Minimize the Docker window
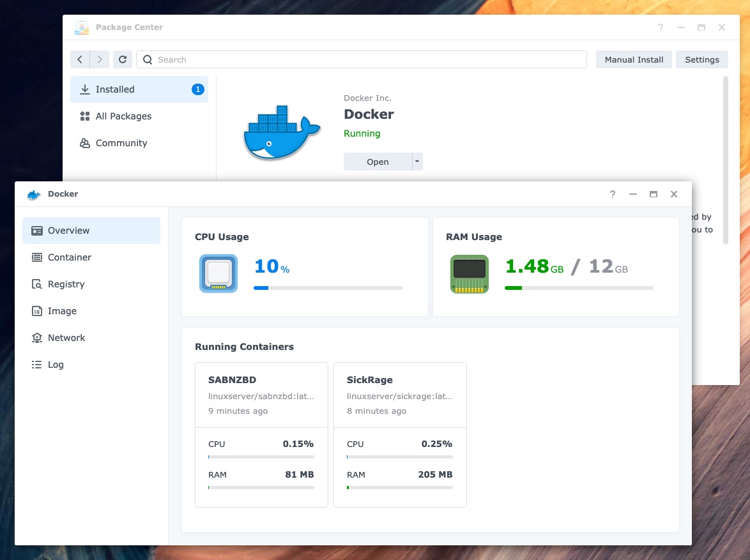Viewport: 750px width, 560px height. point(633,194)
